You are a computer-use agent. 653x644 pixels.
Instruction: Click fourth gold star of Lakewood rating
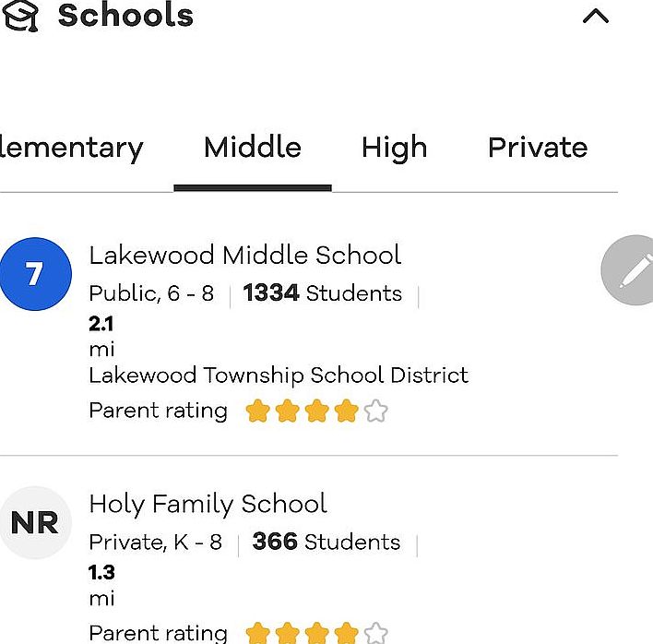click(x=347, y=411)
